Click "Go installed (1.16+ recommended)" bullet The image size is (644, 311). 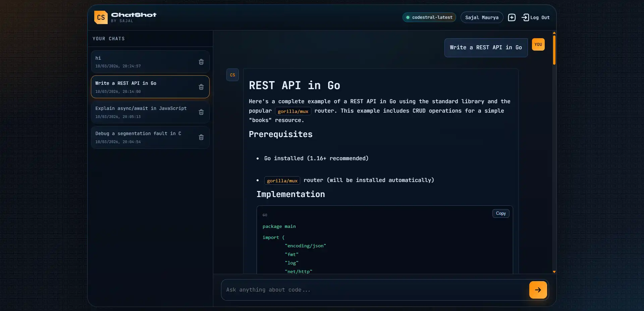click(x=316, y=158)
